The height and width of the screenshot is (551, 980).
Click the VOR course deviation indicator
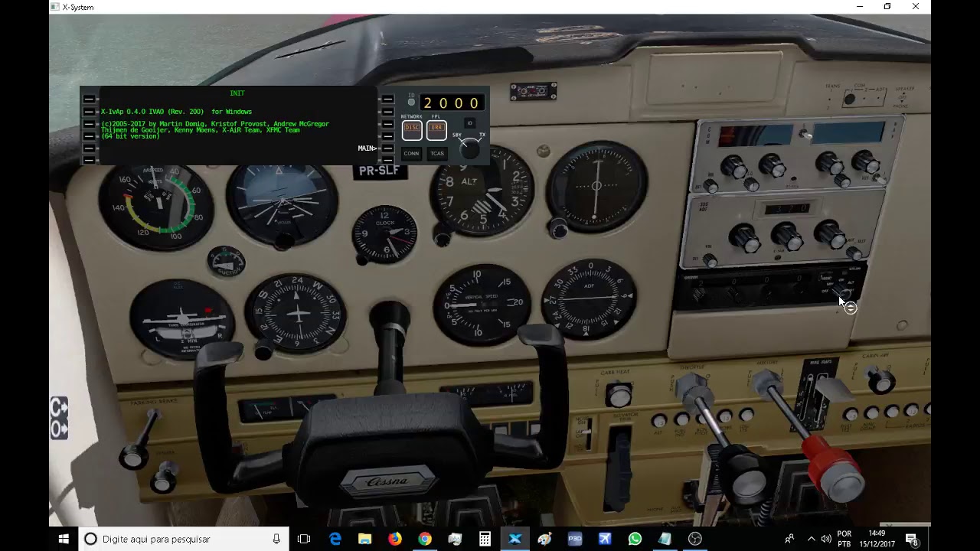point(596,186)
